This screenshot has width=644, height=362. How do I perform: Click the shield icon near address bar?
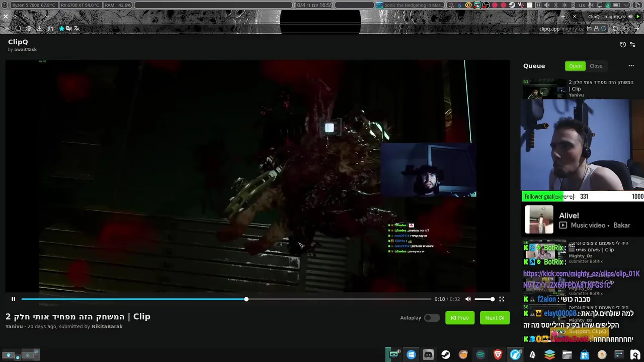(604, 29)
